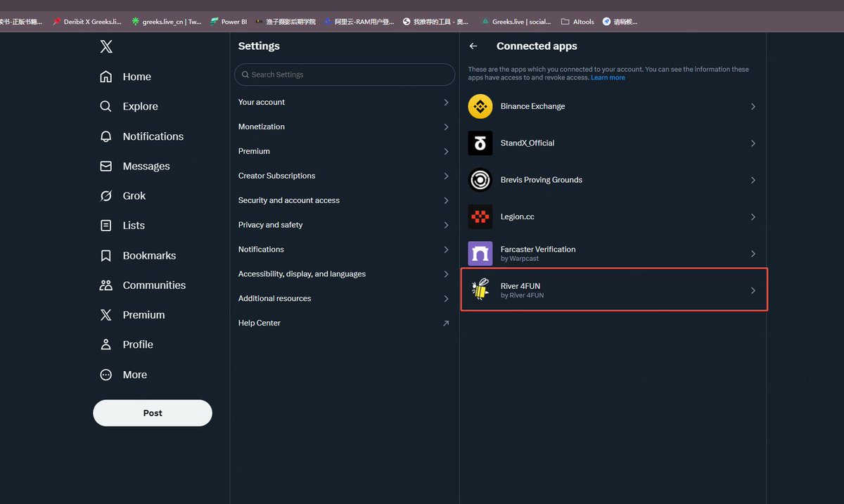The height and width of the screenshot is (504, 844).
Task: Click the "by River 4FUN" text
Action: 522,295
